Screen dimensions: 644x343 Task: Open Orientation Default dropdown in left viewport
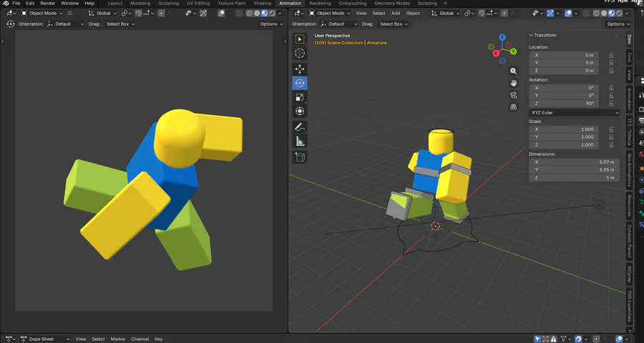click(65, 24)
